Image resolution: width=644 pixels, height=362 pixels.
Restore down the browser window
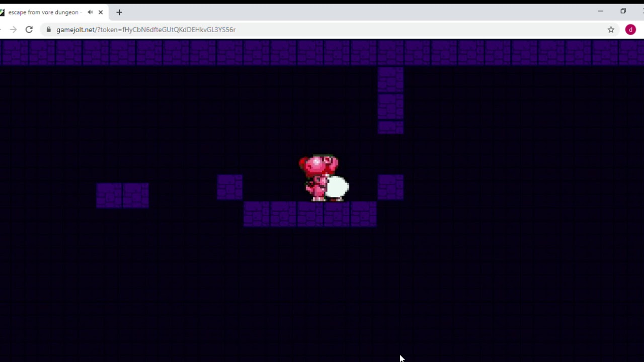tap(623, 11)
